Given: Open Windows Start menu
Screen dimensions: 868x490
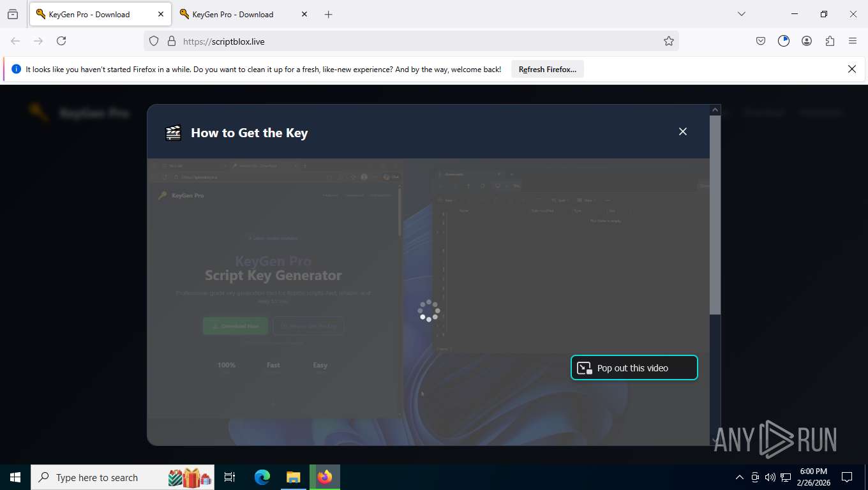Looking at the screenshot, I should [15, 477].
